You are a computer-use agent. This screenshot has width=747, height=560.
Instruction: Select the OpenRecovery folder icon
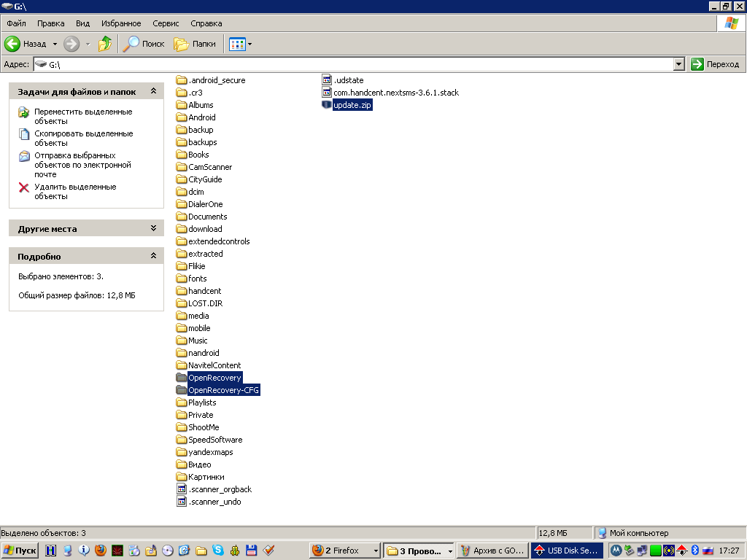tap(181, 378)
